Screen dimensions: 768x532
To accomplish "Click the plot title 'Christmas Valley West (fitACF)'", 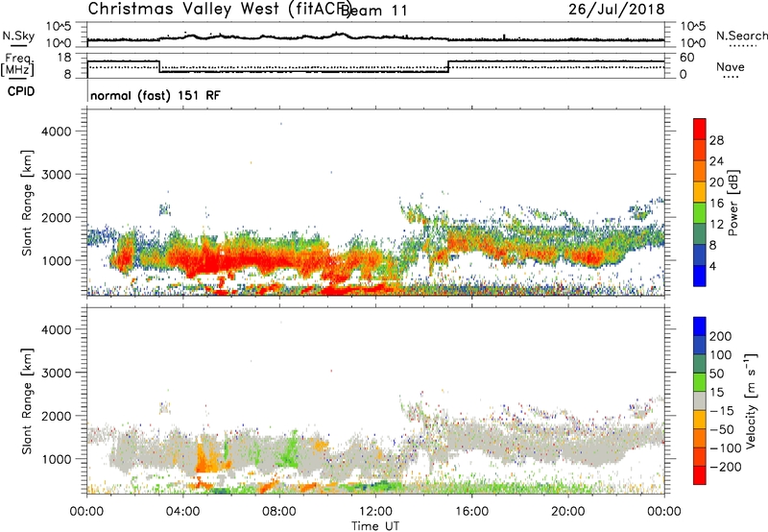I will tap(219, 9).
